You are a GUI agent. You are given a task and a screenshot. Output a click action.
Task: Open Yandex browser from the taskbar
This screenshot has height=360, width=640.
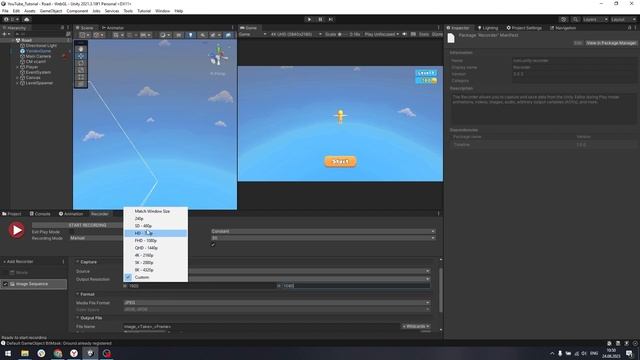(74, 353)
